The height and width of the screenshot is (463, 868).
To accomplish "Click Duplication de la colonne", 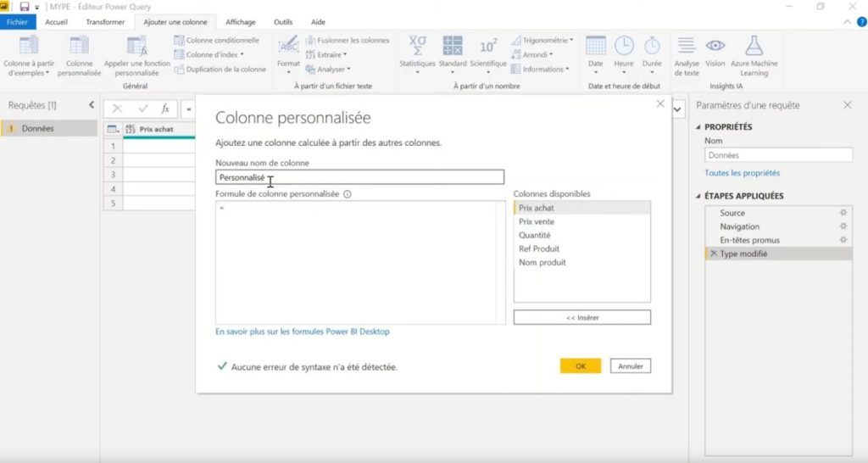I will (220, 70).
